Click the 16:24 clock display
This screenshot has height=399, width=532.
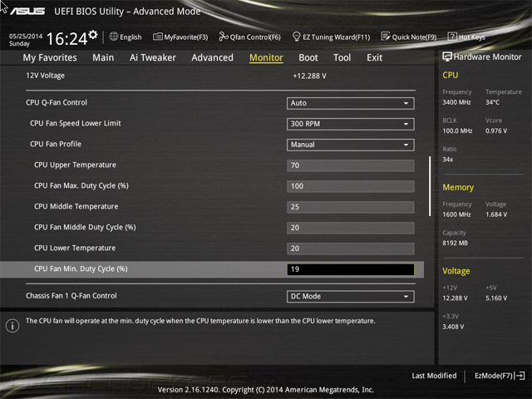click(x=66, y=39)
